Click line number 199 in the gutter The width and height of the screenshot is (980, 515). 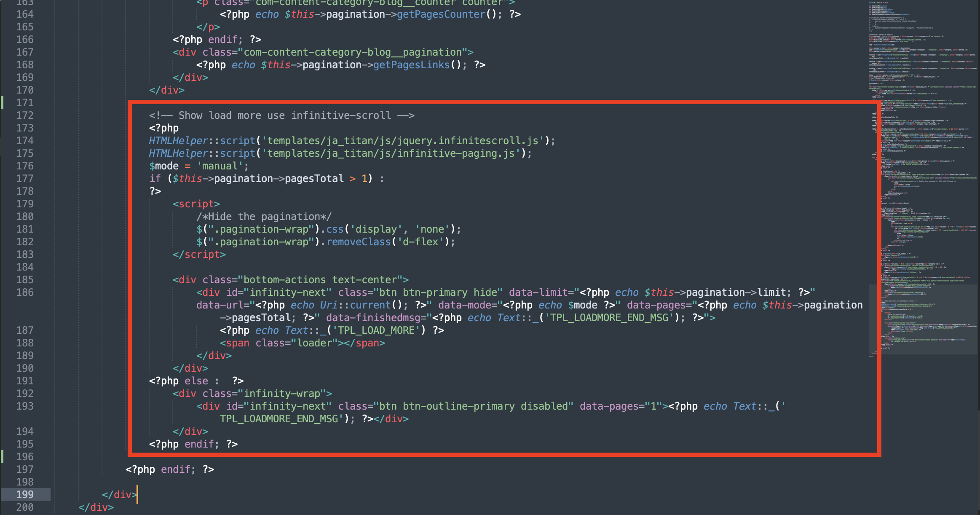click(x=25, y=494)
